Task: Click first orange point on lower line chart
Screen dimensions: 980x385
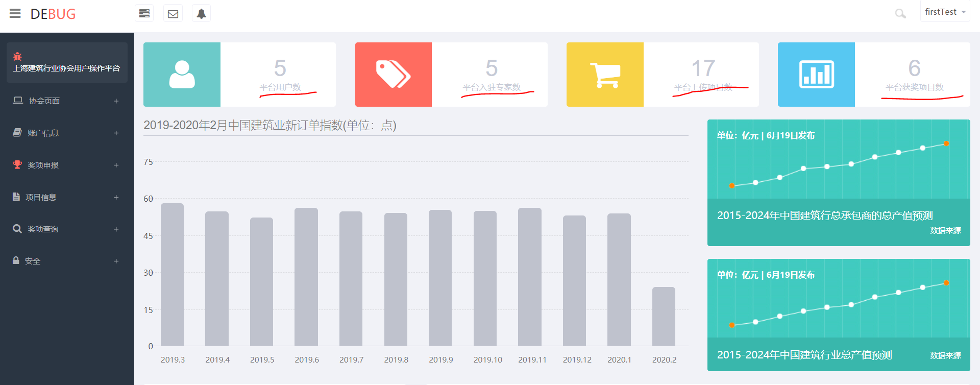Action: click(732, 325)
